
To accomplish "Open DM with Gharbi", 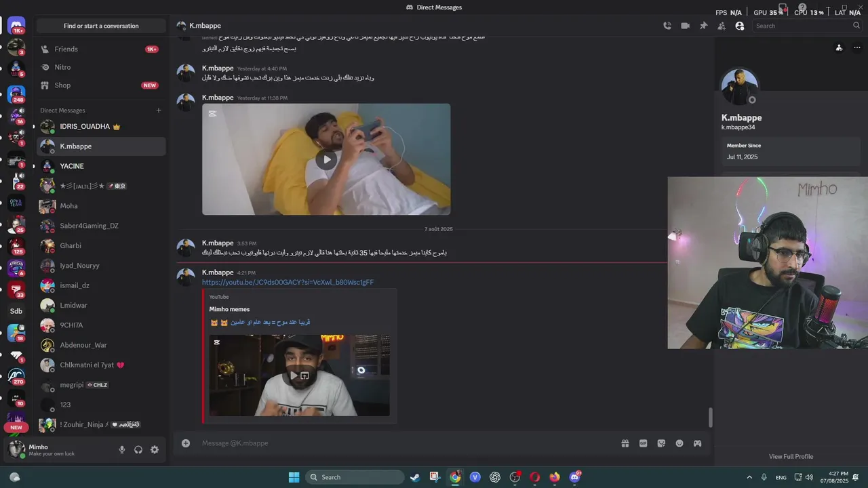I will pyautogui.click(x=101, y=245).
